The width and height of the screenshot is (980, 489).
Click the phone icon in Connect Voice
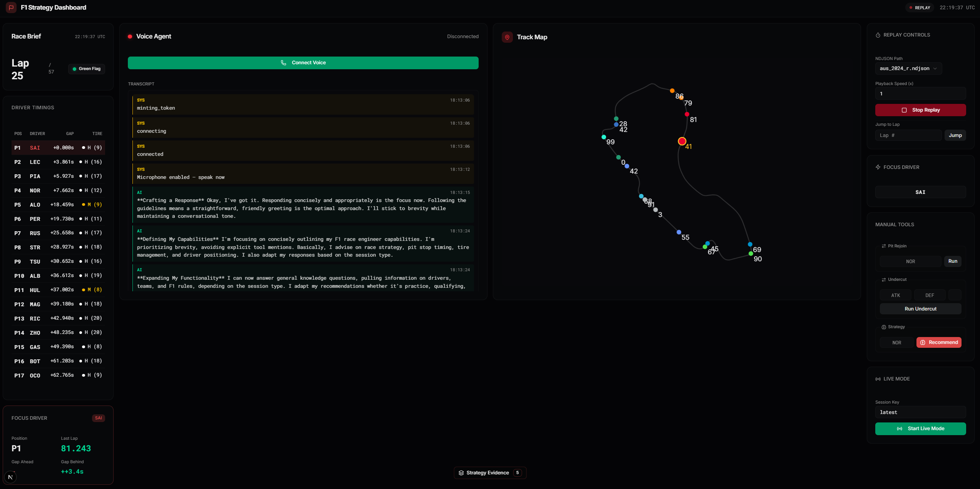pyautogui.click(x=283, y=63)
